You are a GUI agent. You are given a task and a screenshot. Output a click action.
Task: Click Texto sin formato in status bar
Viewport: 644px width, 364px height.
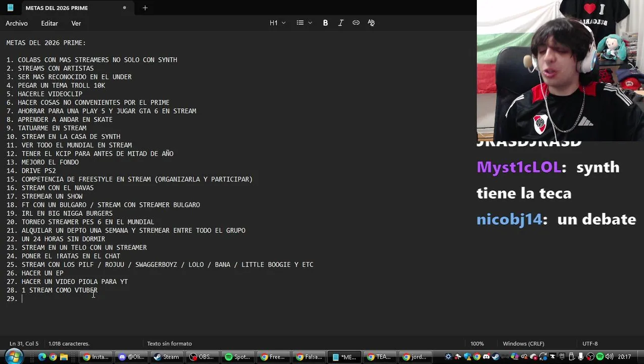click(x=169, y=344)
